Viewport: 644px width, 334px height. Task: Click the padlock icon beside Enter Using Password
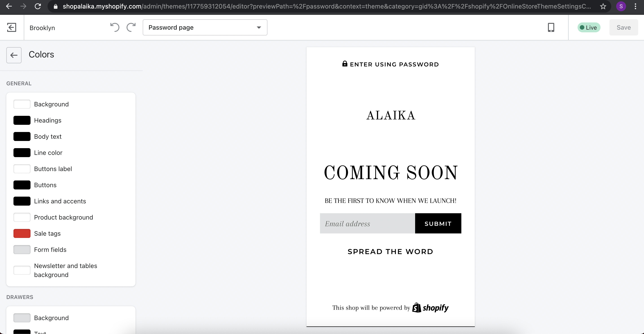pos(345,64)
